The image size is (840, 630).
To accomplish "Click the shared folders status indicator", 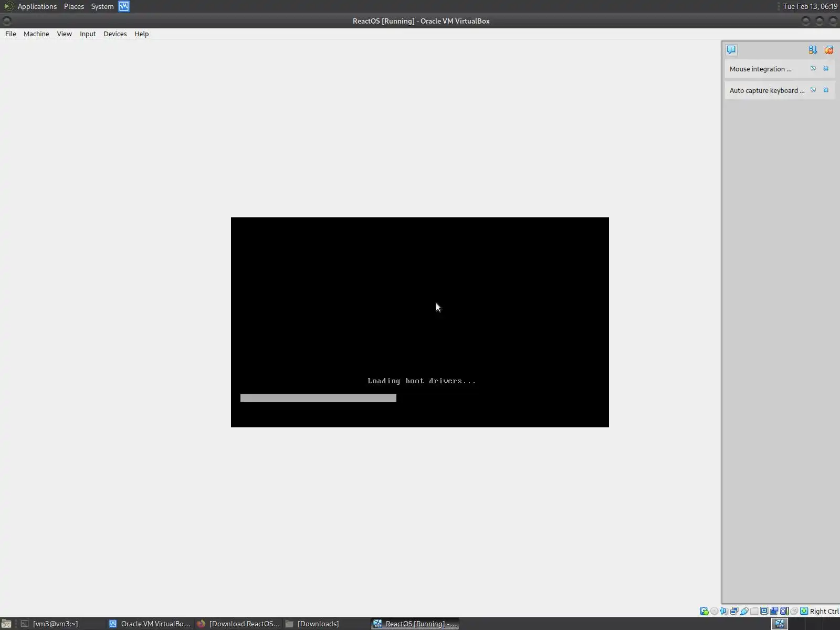I will (754, 611).
